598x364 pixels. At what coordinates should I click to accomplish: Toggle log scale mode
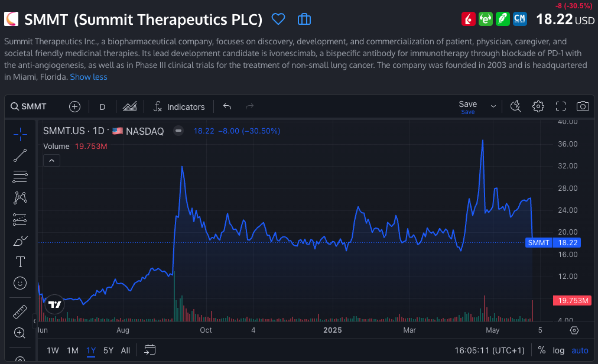click(558, 350)
